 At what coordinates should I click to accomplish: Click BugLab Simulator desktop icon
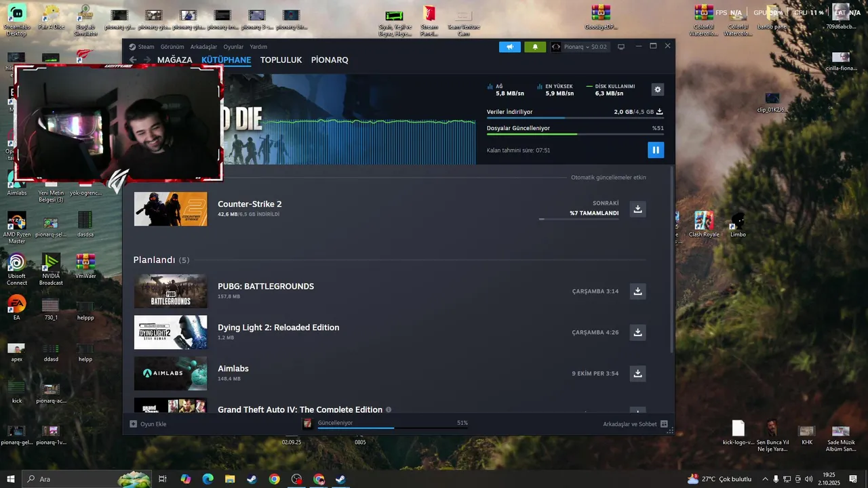point(85,20)
